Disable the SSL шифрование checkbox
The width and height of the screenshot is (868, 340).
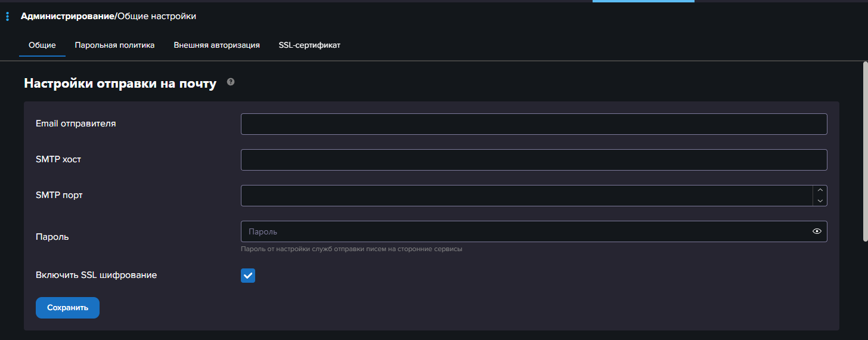point(248,276)
